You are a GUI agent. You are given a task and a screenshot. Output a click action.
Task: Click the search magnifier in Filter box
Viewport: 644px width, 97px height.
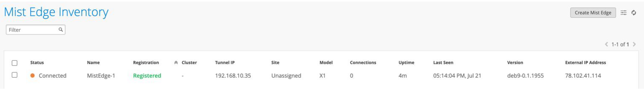[60, 30]
